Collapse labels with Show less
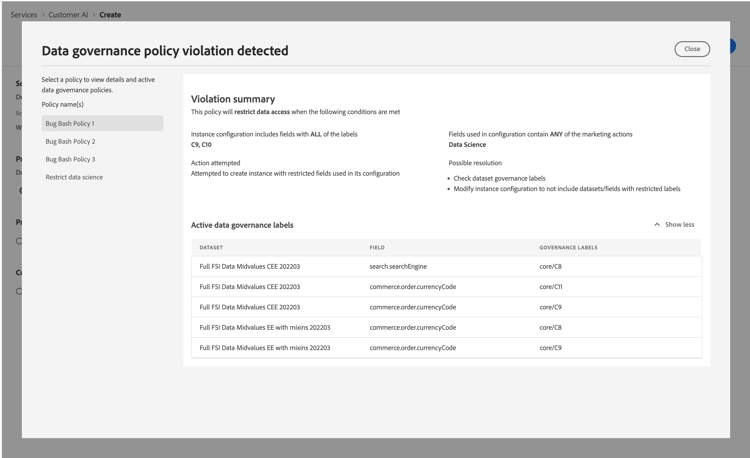The height and width of the screenshot is (458, 750). (674, 225)
